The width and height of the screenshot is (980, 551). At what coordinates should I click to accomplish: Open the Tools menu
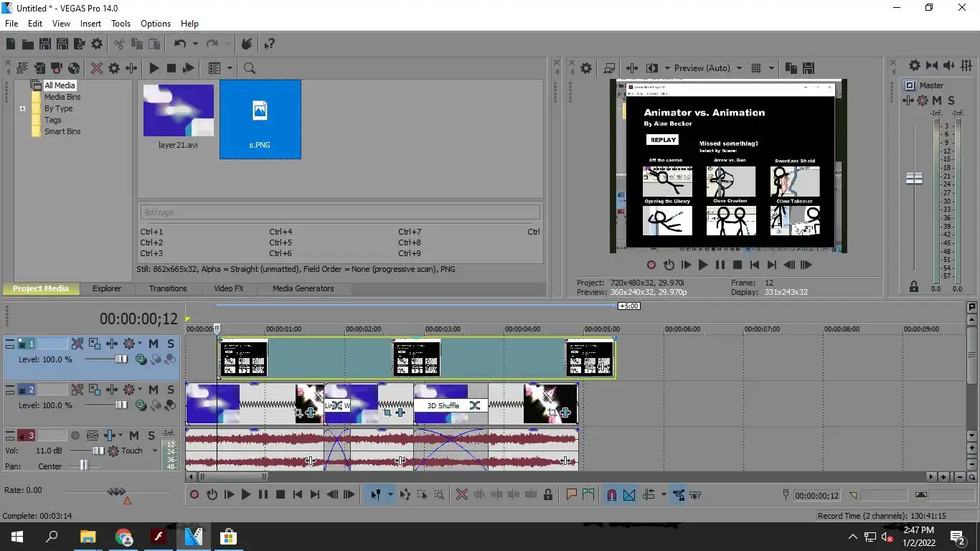(x=121, y=23)
